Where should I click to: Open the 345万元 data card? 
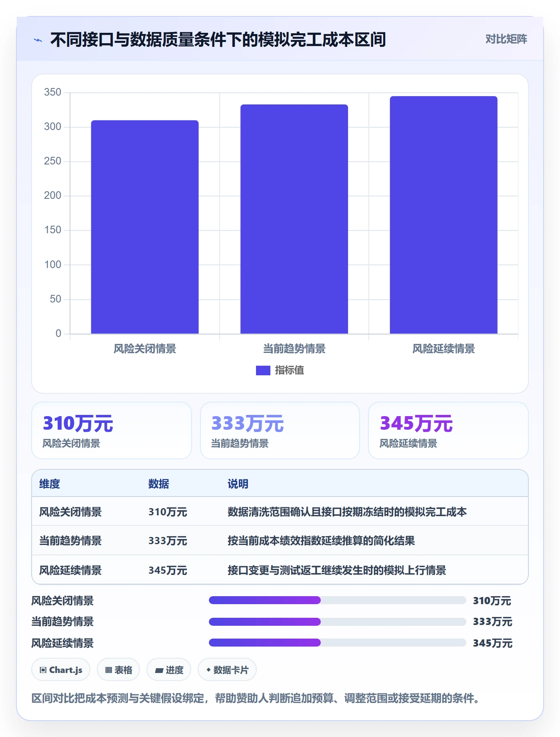pyautogui.click(x=448, y=431)
